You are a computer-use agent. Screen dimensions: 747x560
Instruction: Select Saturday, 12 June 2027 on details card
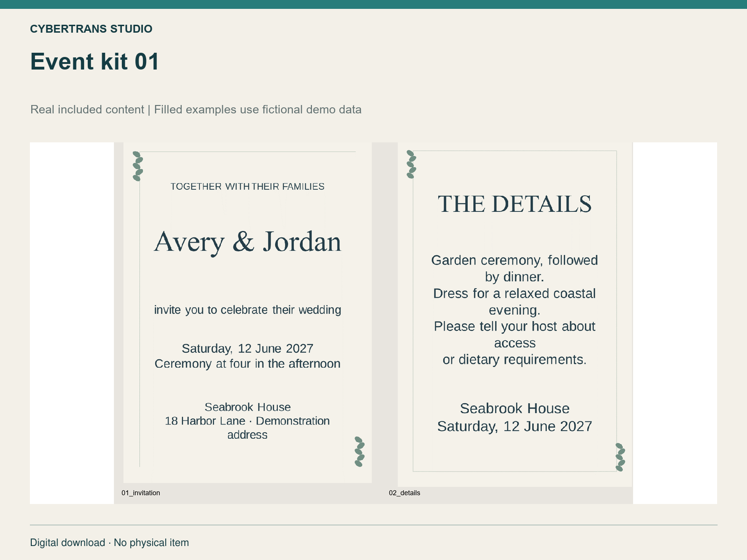514,427
